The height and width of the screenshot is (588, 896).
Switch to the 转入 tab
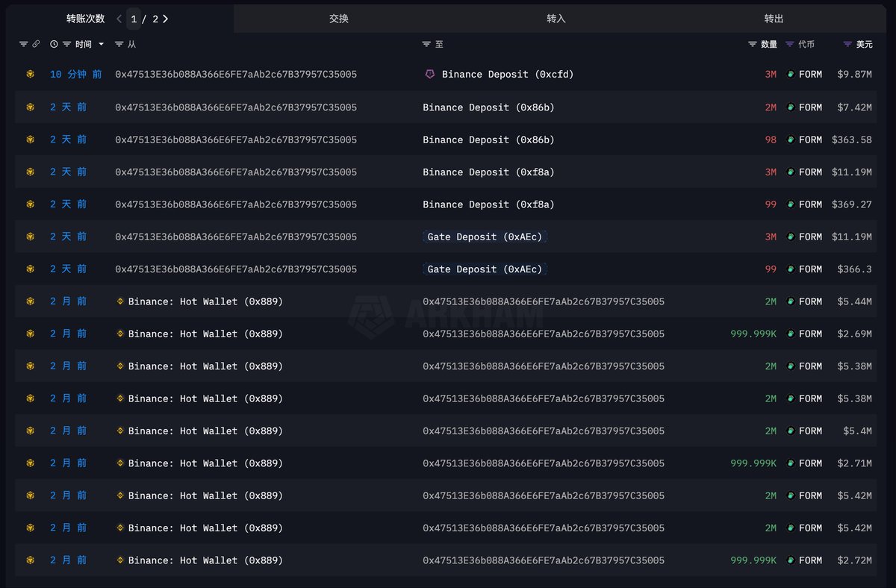tap(556, 19)
